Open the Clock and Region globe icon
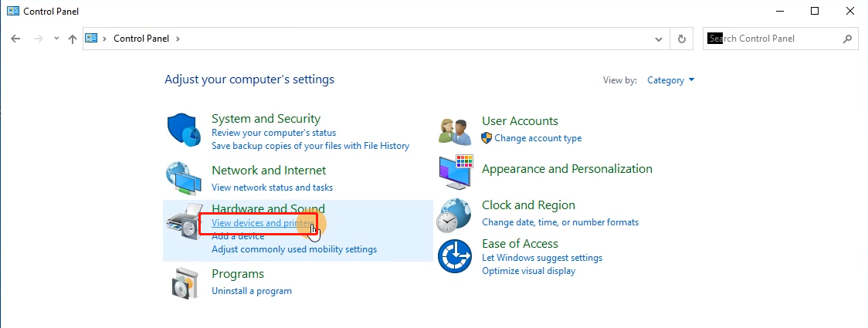This screenshot has width=868, height=328. click(453, 216)
